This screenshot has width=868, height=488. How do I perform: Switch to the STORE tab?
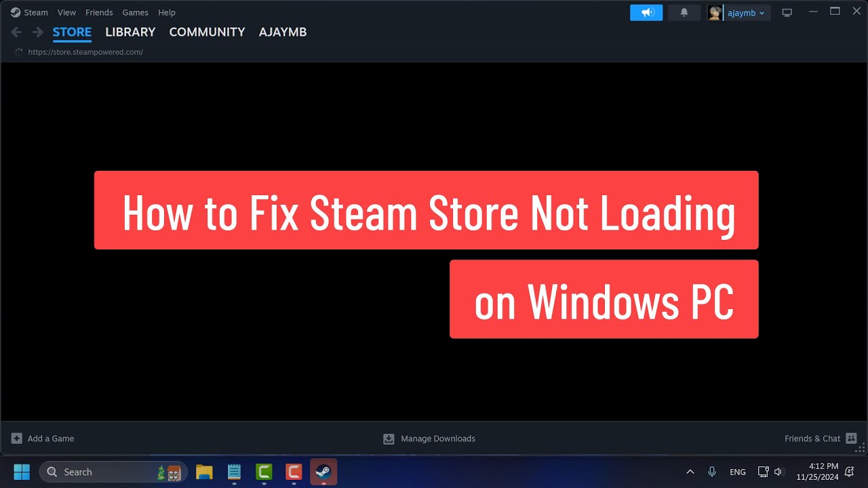[x=72, y=32]
